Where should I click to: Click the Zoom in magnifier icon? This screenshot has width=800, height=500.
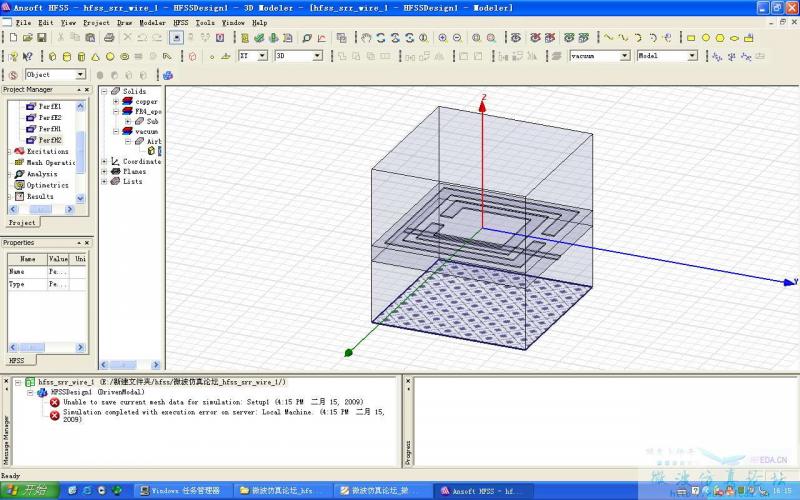tap(442, 38)
